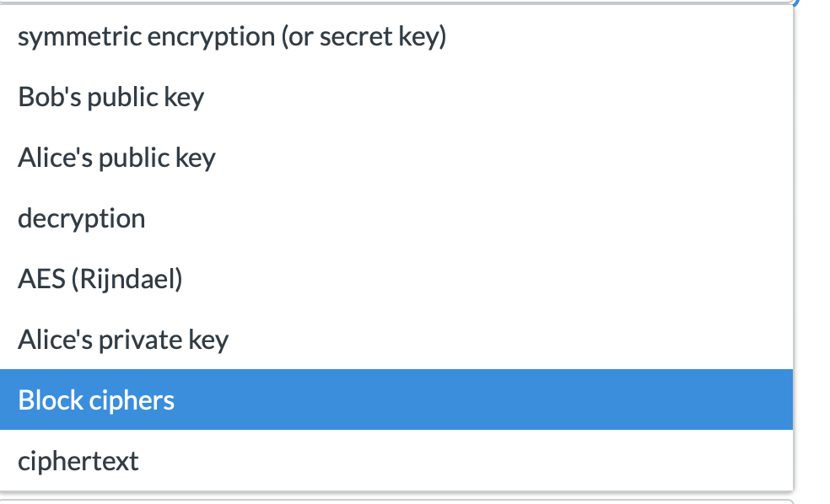This screenshot has width=830, height=504.
Task: Click the option directly below Block ciphers
Action: tap(78, 460)
